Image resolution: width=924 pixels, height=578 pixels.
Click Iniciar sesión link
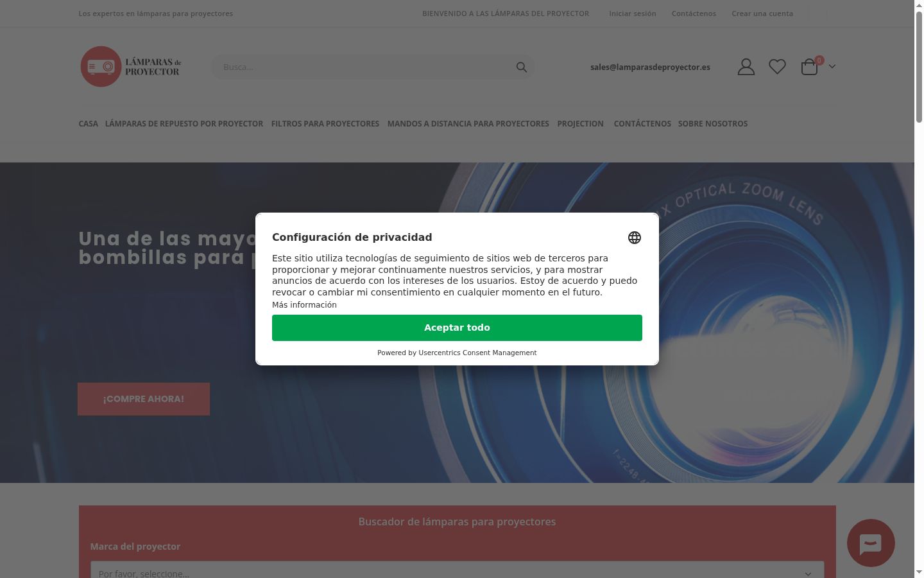633,13
